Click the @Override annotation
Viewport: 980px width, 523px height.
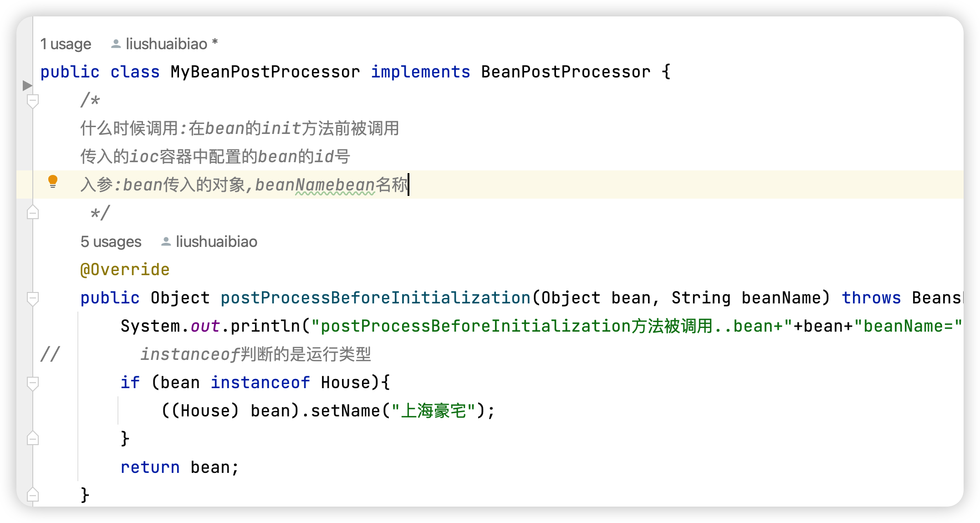pos(125,270)
